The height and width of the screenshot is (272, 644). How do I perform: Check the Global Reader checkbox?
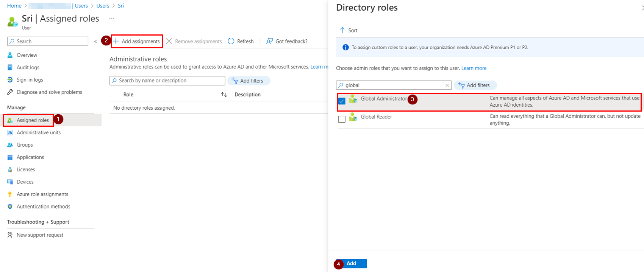[342, 119]
